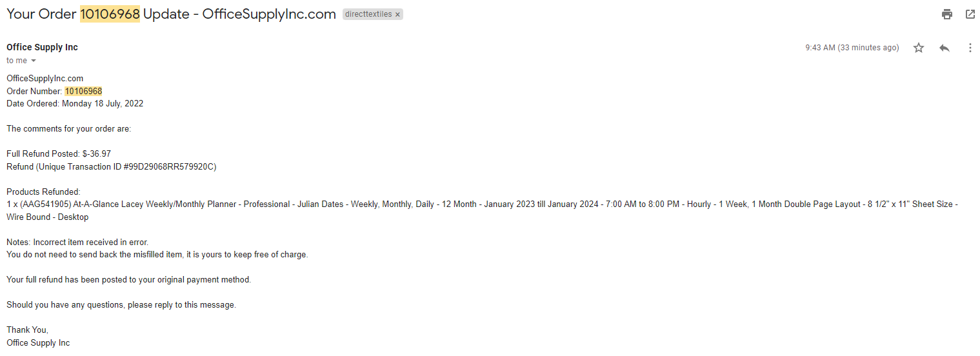Click the Office Supply Inc signature line
980x356 pixels.
tap(38, 343)
